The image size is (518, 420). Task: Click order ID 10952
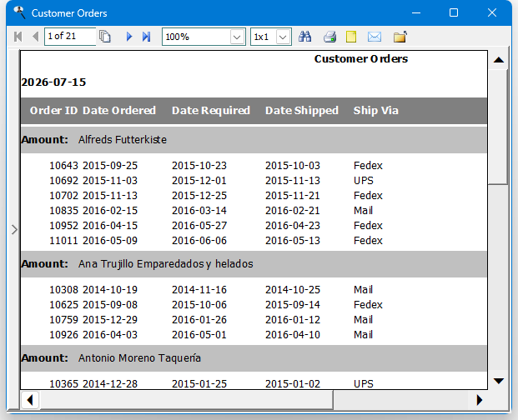pyautogui.click(x=63, y=225)
